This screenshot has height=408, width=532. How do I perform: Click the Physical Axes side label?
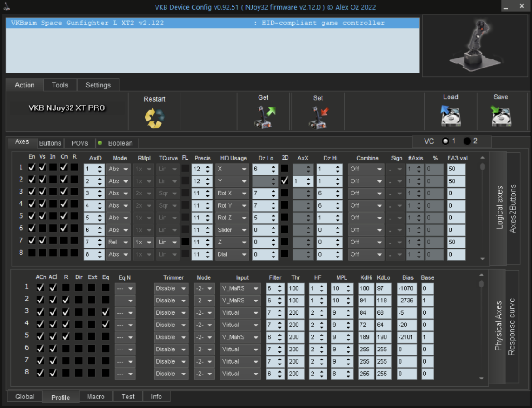pyautogui.click(x=498, y=325)
